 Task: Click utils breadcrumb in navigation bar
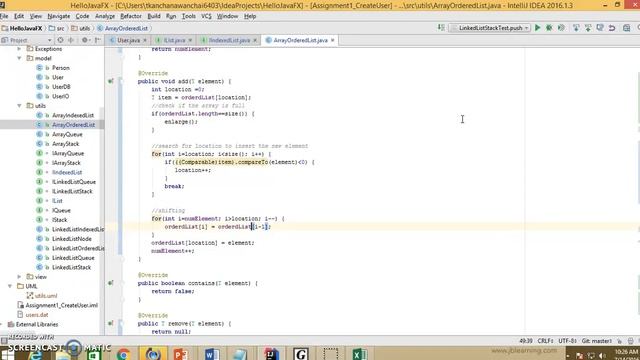(81, 28)
